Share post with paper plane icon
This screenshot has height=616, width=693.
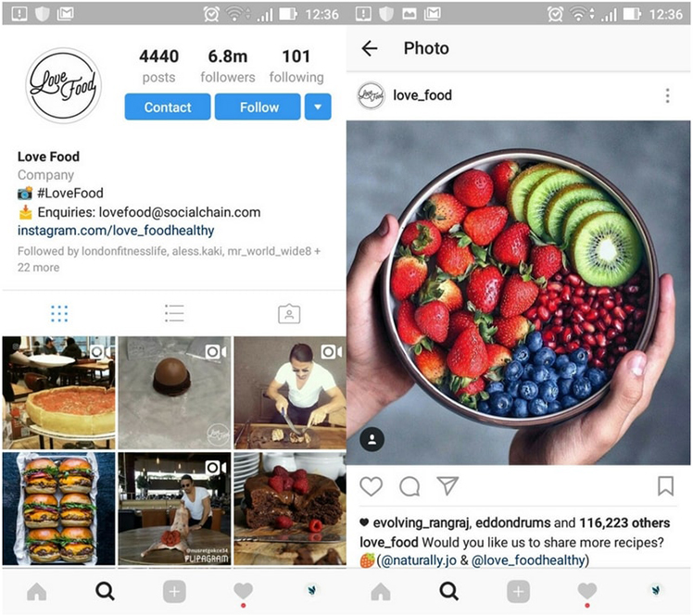pyautogui.click(x=447, y=485)
